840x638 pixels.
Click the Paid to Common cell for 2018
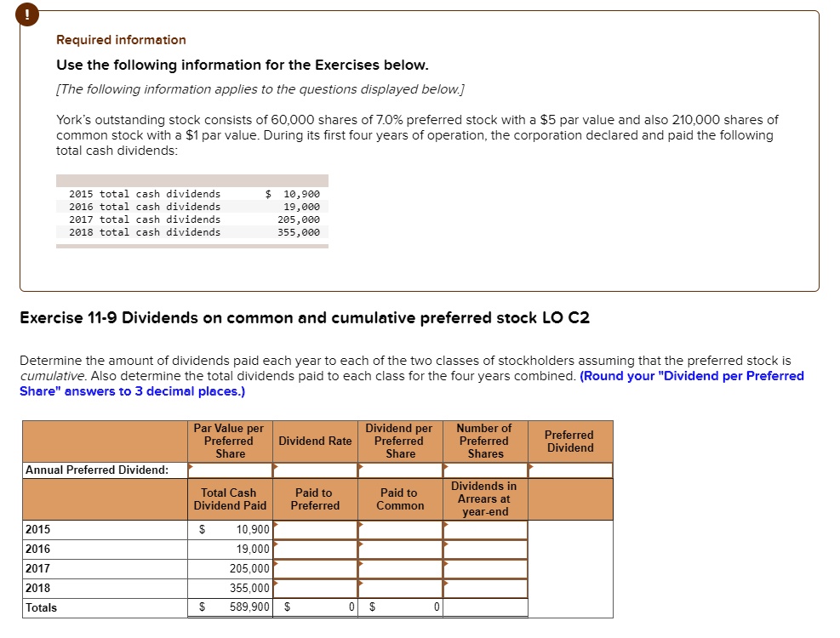click(402, 588)
